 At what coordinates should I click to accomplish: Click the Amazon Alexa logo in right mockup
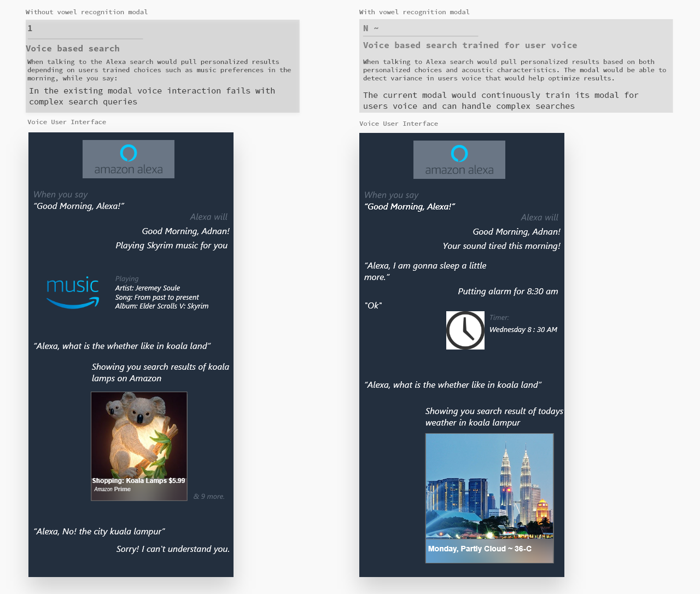pyautogui.click(x=459, y=160)
